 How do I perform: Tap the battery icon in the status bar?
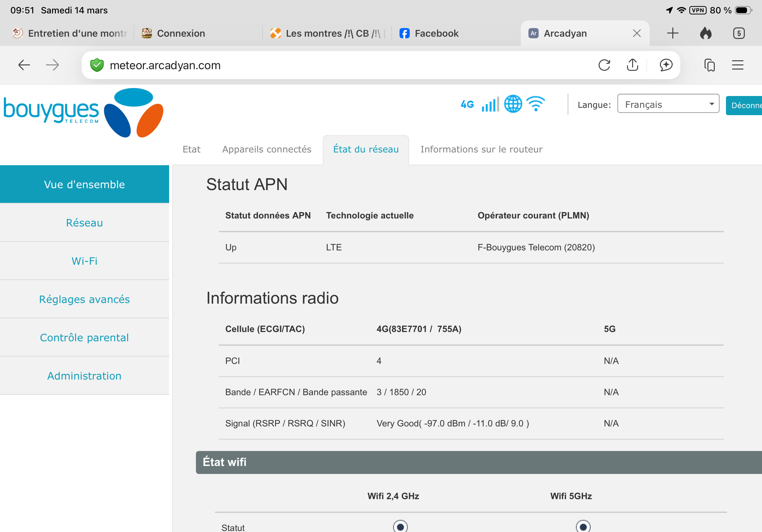tap(743, 10)
